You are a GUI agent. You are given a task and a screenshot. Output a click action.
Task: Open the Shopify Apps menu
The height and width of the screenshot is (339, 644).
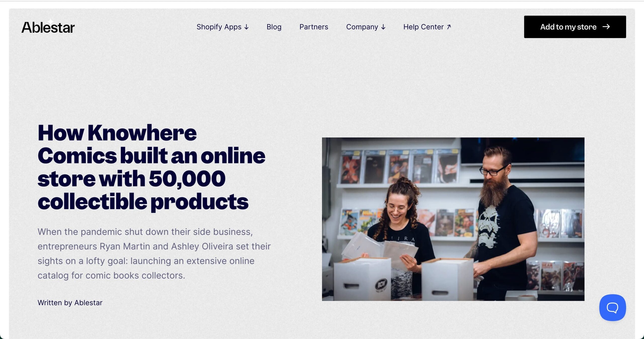coord(223,27)
